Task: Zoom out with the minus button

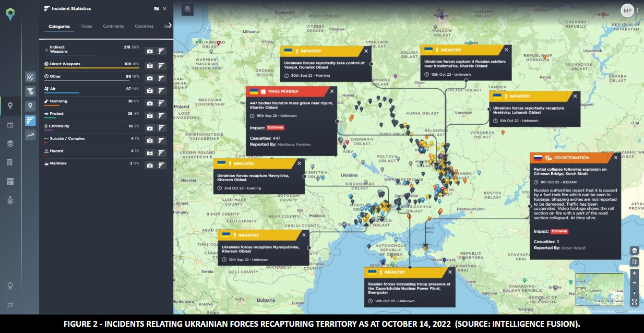Action: pos(635,283)
